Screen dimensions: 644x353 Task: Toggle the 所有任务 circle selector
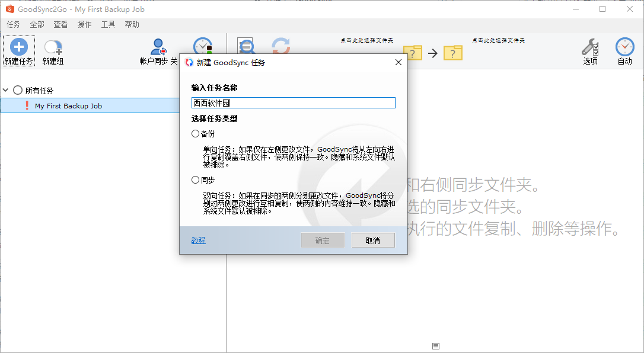click(18, 90)
